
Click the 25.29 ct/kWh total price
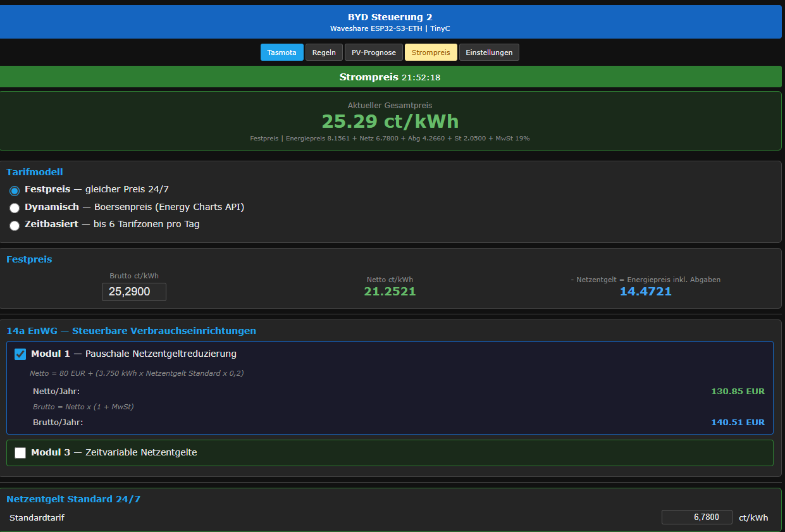point(390,121)
